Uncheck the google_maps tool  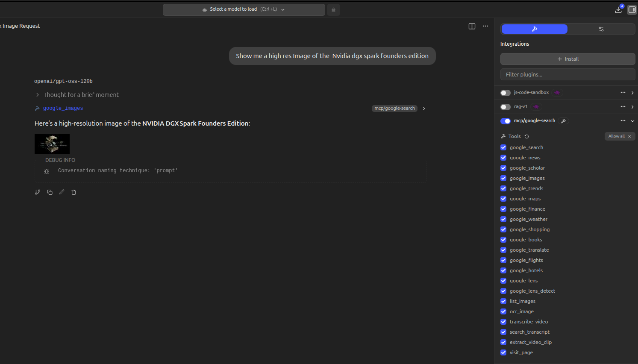pos(503,199)
